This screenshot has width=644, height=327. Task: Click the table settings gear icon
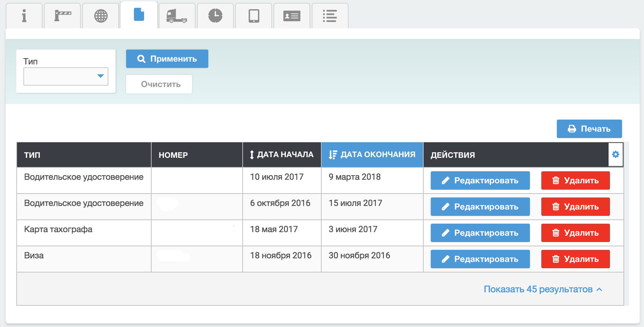pyautogui.click(x=616, y=154)
